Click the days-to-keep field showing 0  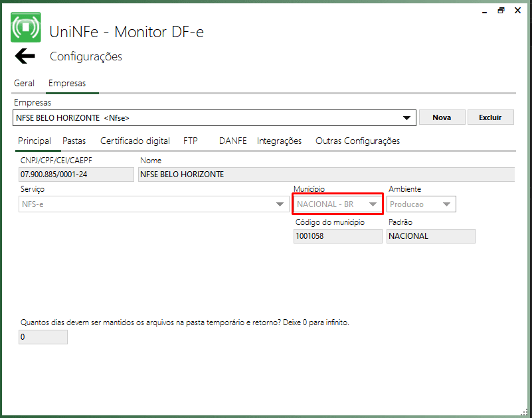coord(43,337)
